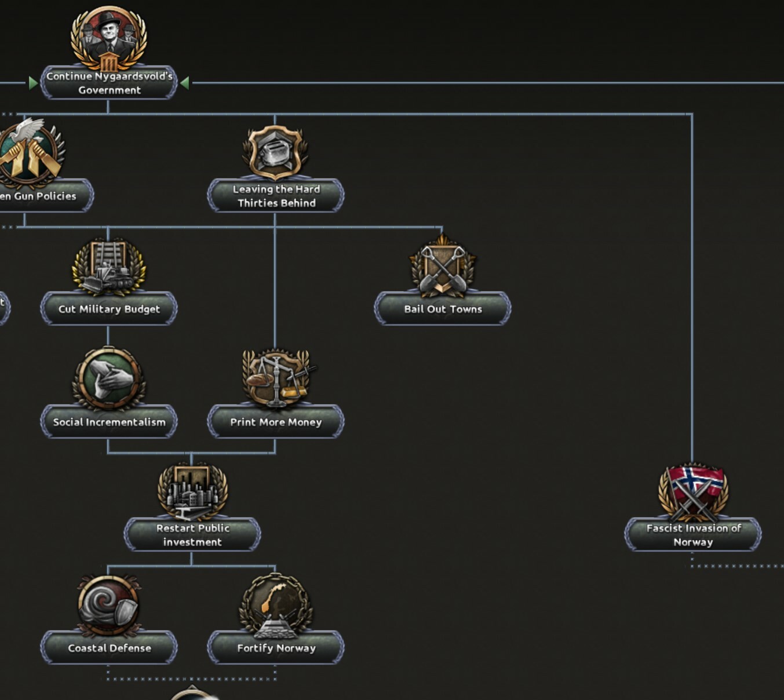Click the Fortify Norway focus label
This screenshot has height=700, width=784.
[x=276, y=648]
